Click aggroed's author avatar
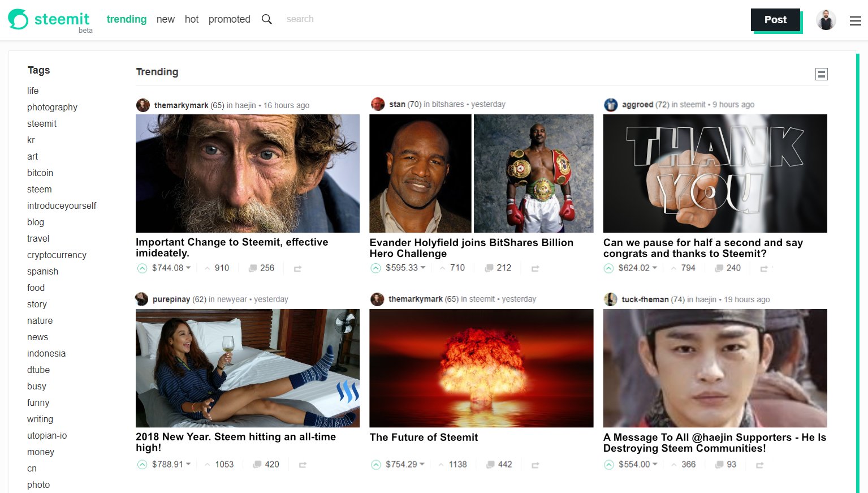 click(x=611, y=105)
